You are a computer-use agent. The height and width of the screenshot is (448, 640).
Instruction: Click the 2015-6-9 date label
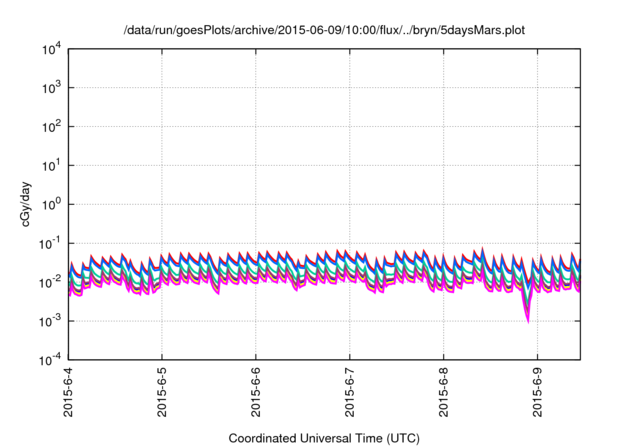click(538, 392)
